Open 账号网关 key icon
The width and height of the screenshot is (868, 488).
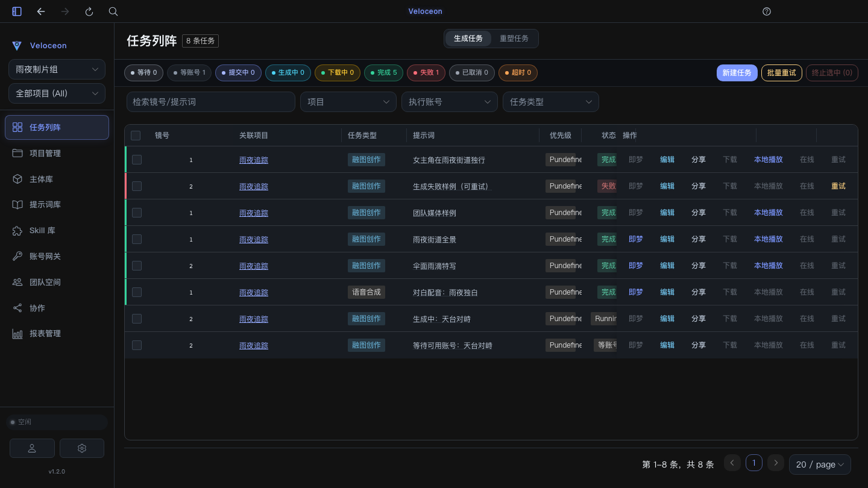click(17, 257)
